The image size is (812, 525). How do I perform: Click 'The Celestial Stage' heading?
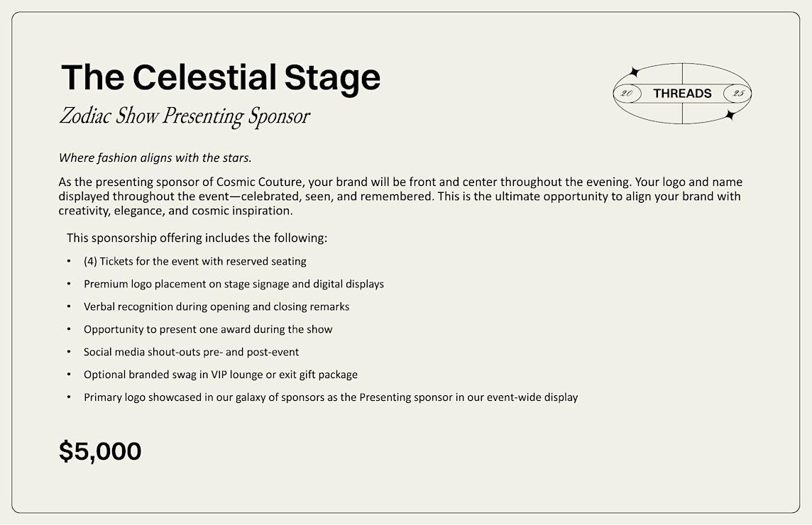point(221,77)
